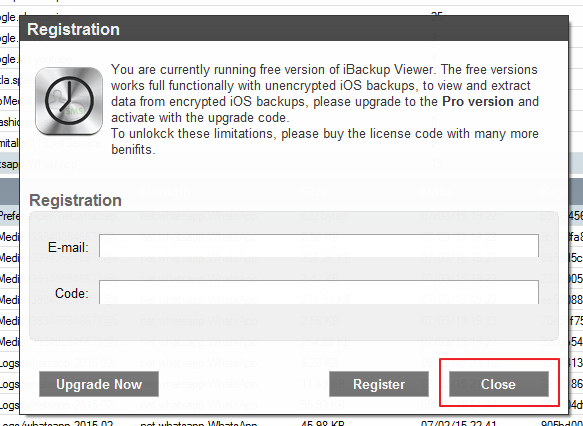Focus the E-mail input field
Screen dimensions: 583x426
[319, 246]
